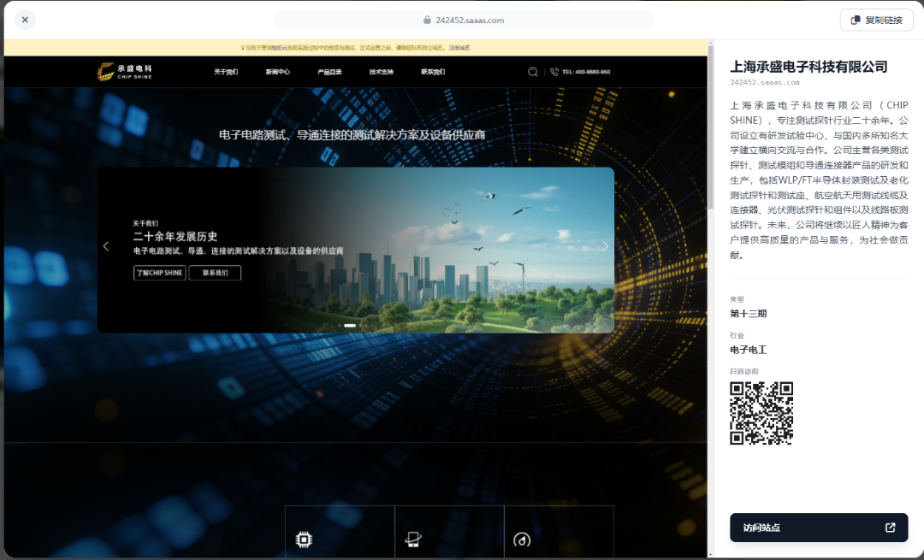Open 联系我们 in the top navigation
Viewport: 924px width, 560px height.
coord(433,72)
